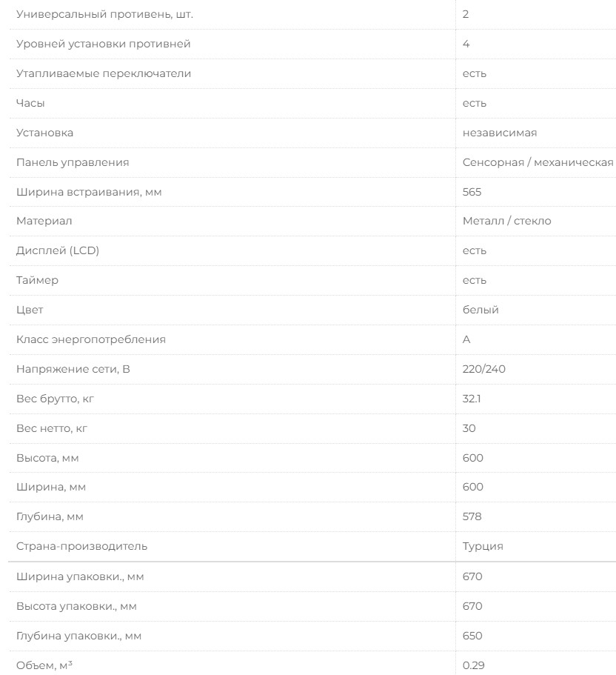Click the "Дисплей (LCD)" row label
The height and width of the screenshot is (675, 616).
point(58,250)
